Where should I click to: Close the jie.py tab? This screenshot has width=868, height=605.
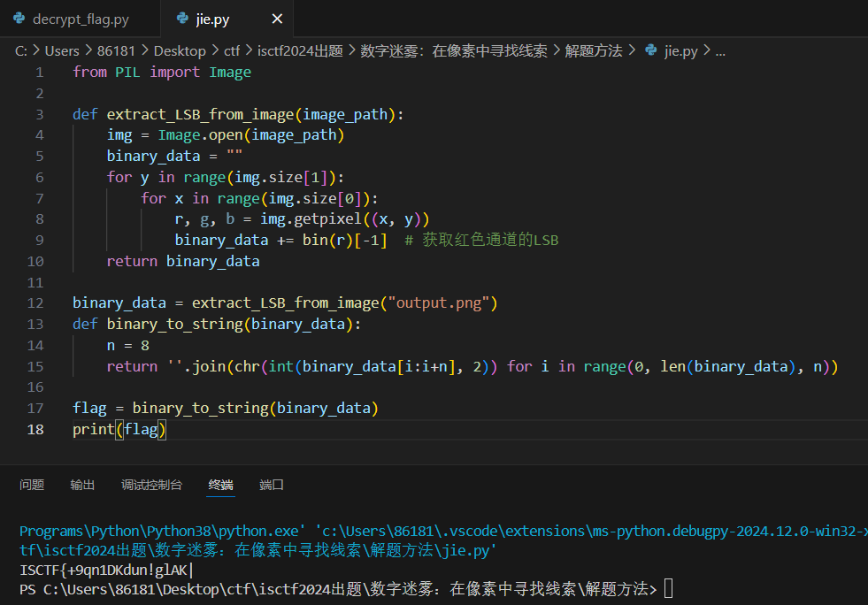tap(277, 19)
